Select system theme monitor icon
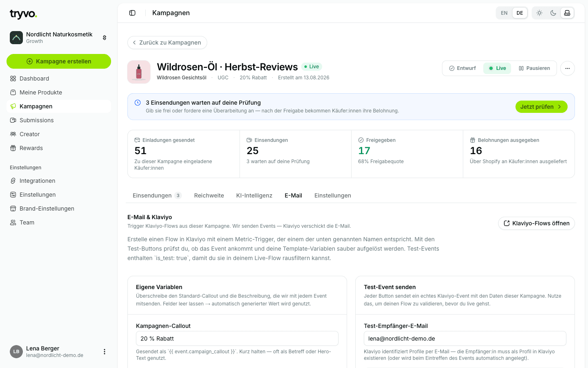The image size is (588, 368). [567, 13]
